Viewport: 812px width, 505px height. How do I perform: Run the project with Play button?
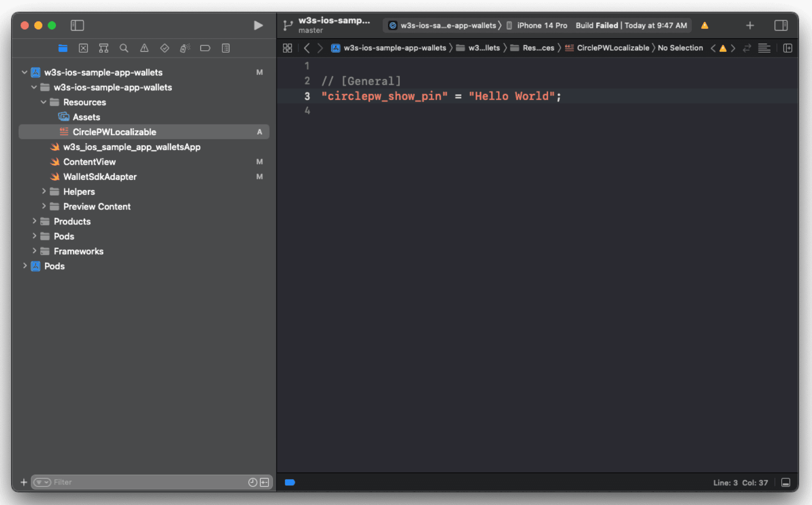pos(258,25)
